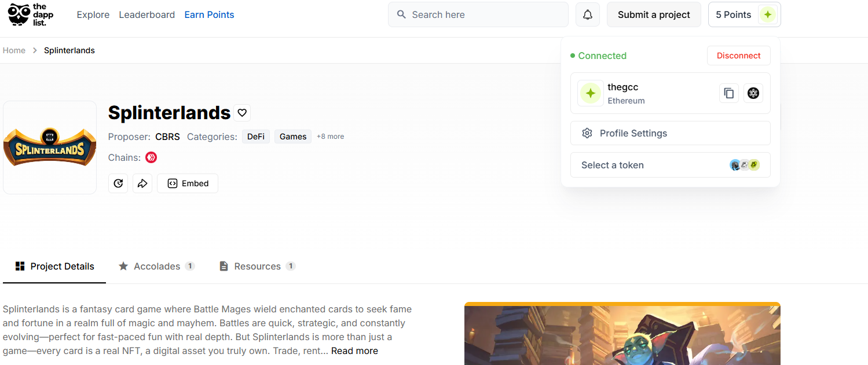Viewport: 868px width, 365px height.
Task: Click the red Hive chain icon
Action: tap(151, 157)
